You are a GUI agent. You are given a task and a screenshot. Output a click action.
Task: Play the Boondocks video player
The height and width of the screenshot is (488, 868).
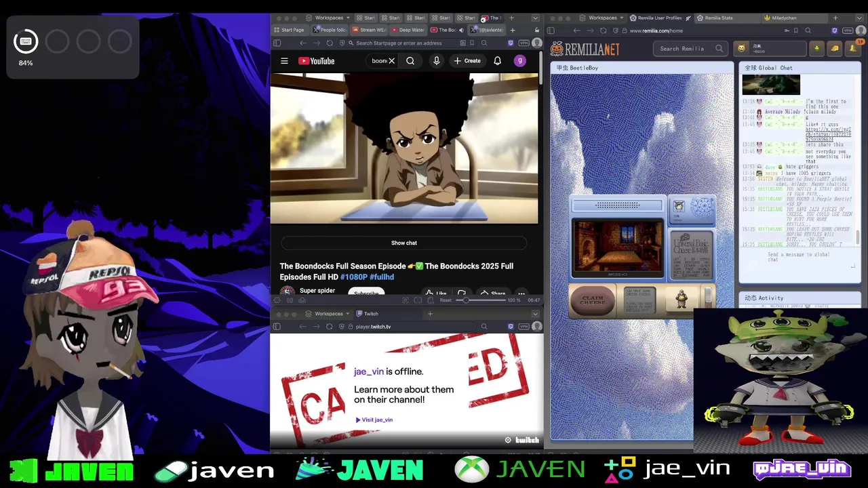click(404, 148)
